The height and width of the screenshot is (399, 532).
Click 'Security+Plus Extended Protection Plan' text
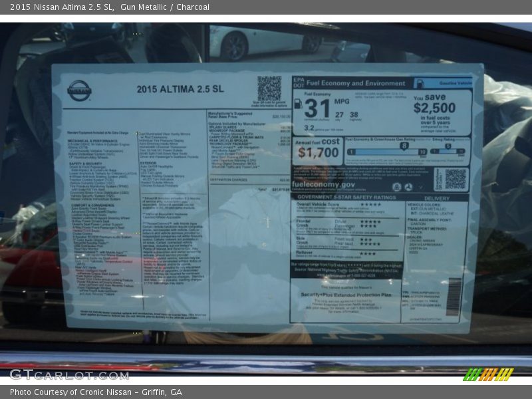click(346, 295)
